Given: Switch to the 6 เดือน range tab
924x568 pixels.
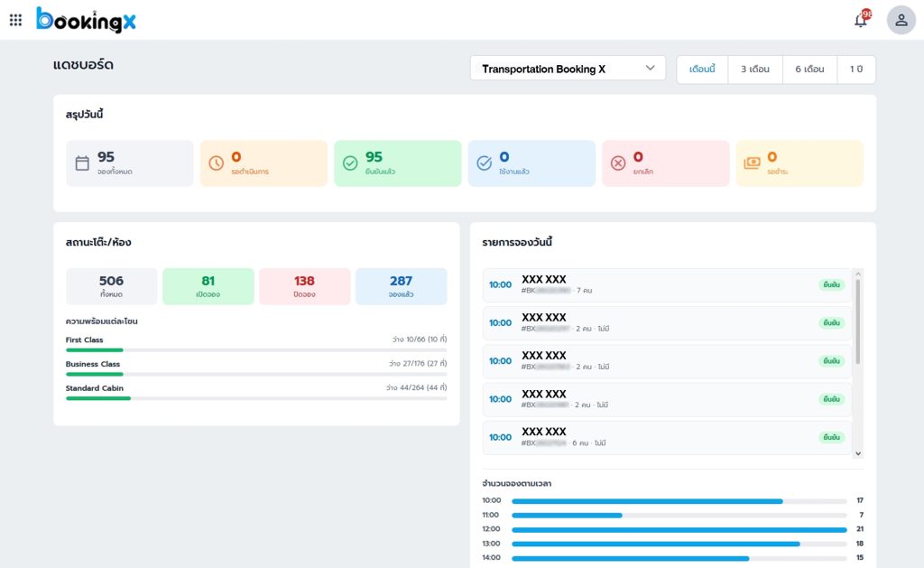Looking at the screenshot, I should click(x=809, y=70).
